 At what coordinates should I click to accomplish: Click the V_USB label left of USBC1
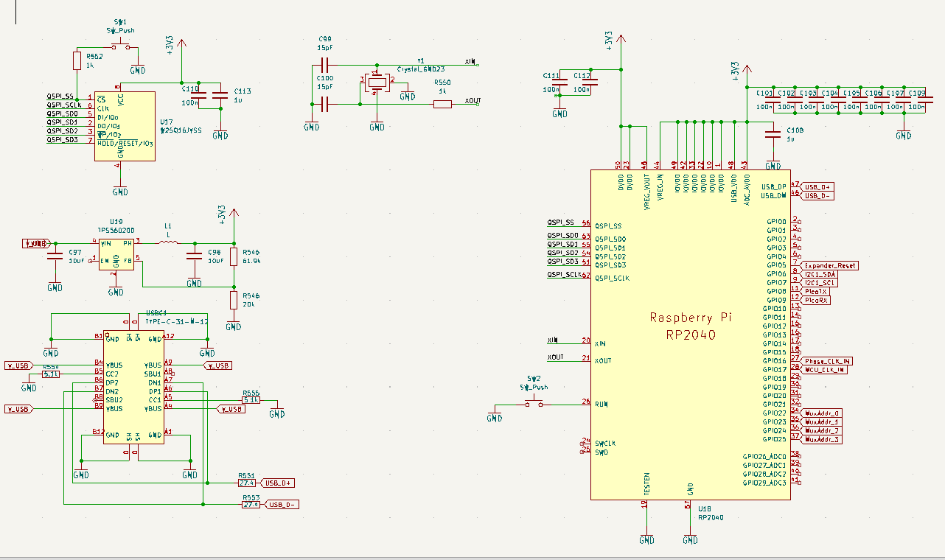pos(16,365)
